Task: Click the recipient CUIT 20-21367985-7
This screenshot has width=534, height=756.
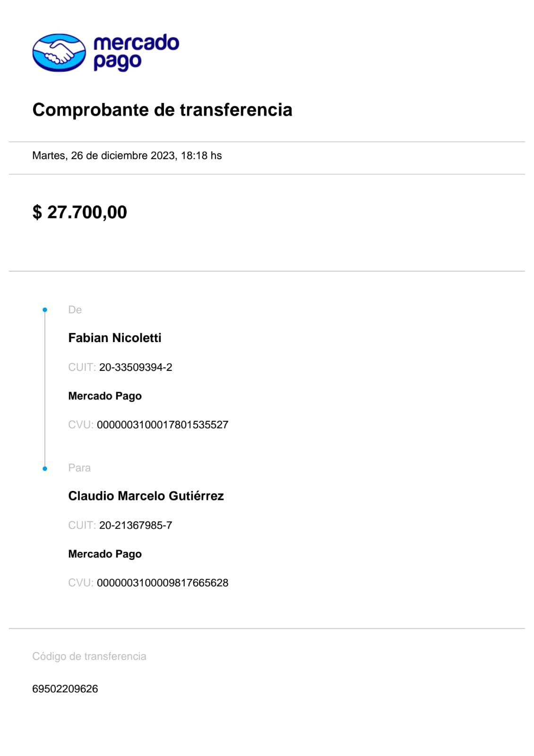Action: tap(135, 525)
